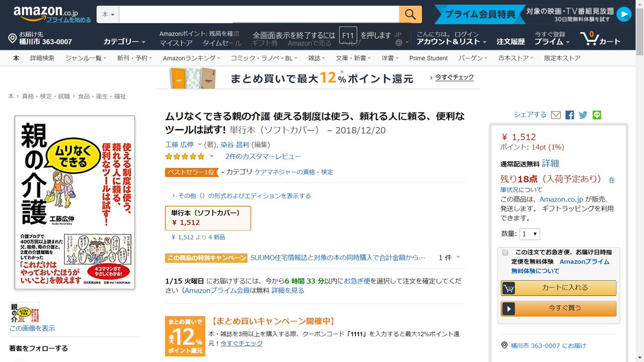644x362 pixels.
Task: Open Amazonランキング menu
Action: 192,58
